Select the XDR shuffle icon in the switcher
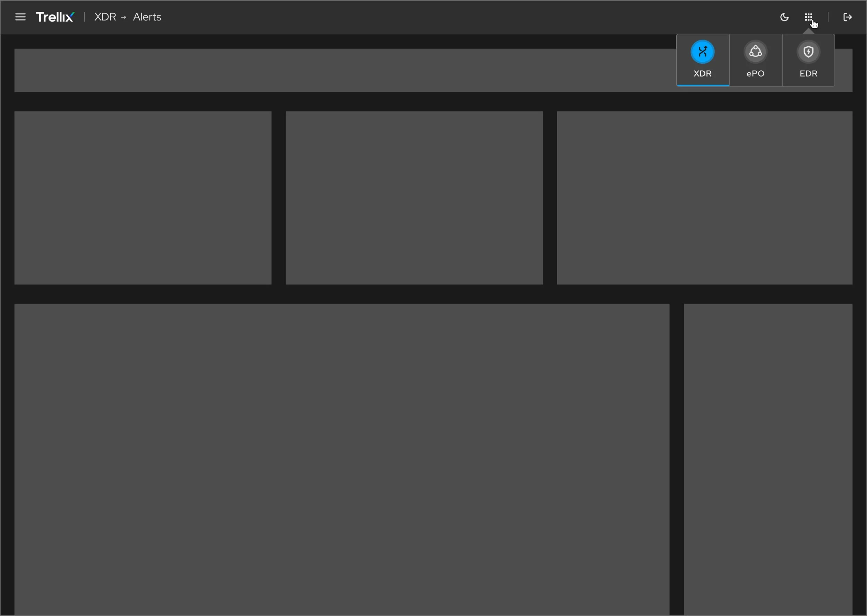The image size is (867, 616). pos(703,52)
